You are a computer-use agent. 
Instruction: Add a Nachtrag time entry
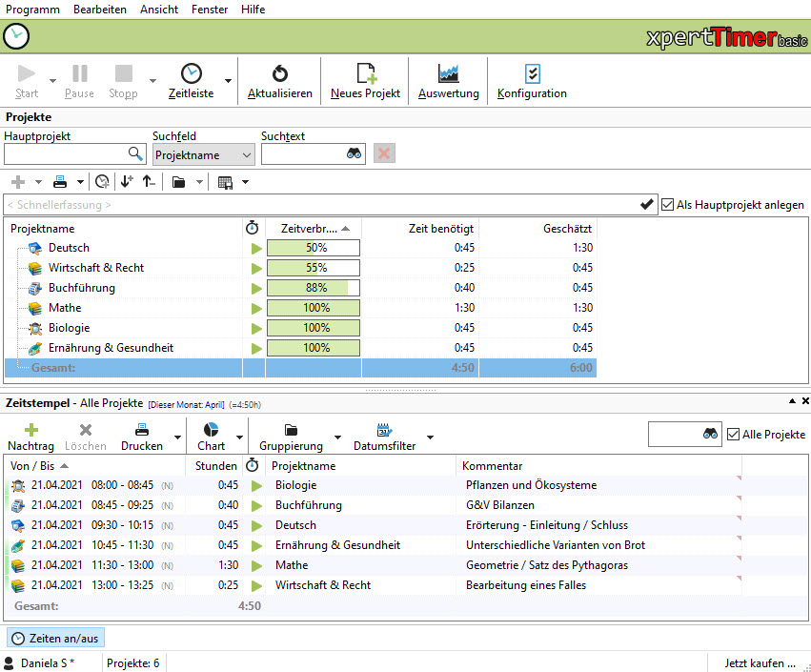coord(30,438)
